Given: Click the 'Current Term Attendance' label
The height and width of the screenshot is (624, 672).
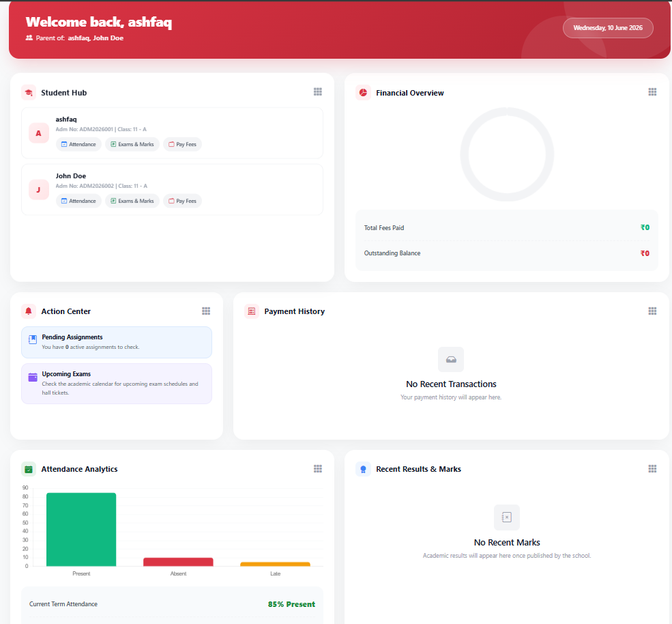Looking at the screenshot, I should [63, 604].
